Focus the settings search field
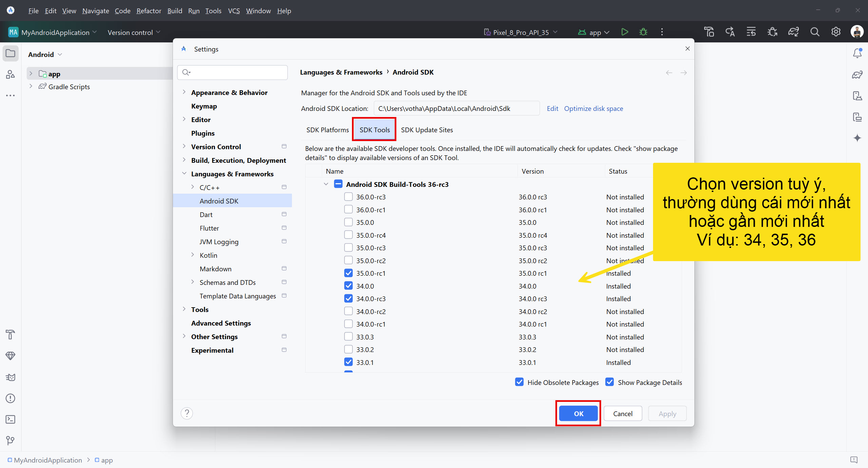 point(233,73)
